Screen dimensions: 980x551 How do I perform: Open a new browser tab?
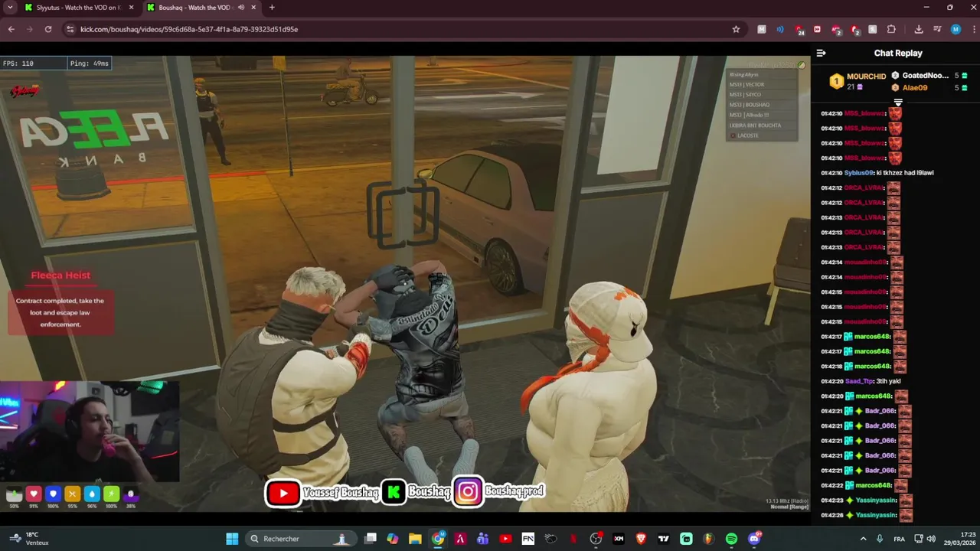pyautogui.click(x=272, y=8)
